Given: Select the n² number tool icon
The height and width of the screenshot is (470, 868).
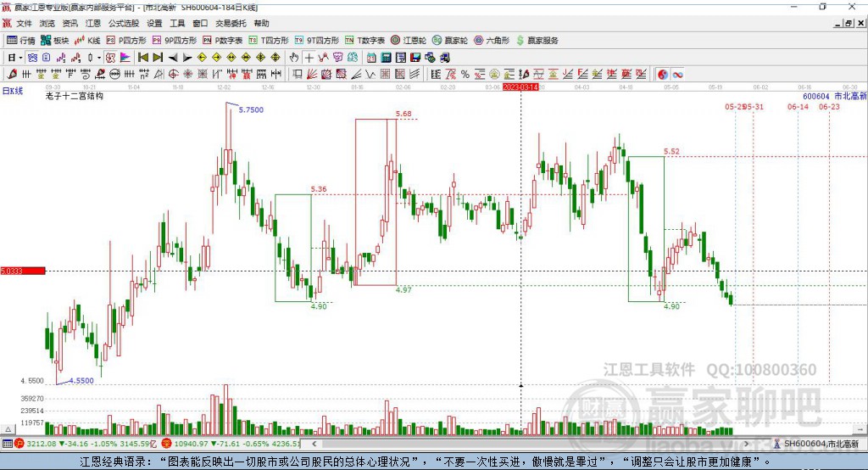Looking at the screenshot, I should tap(144, 74).
